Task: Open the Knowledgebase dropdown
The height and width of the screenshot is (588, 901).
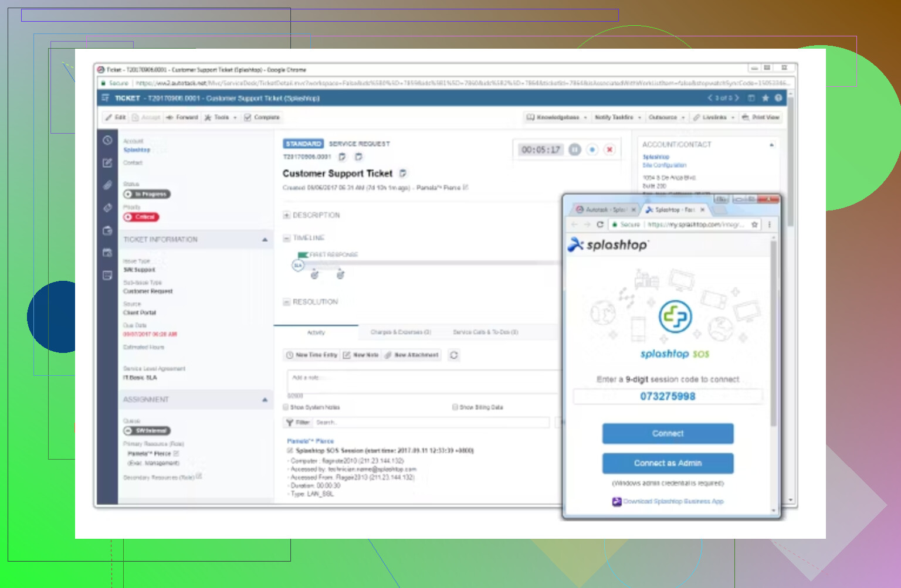Action: tap(557, 117)
